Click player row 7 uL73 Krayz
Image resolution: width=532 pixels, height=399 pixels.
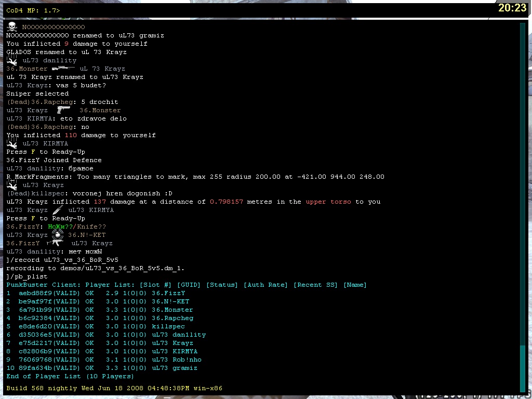click(100, 343)
